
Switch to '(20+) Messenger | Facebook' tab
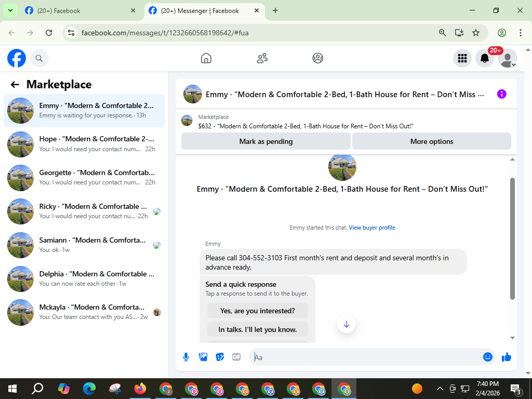[x=205, y=10]
